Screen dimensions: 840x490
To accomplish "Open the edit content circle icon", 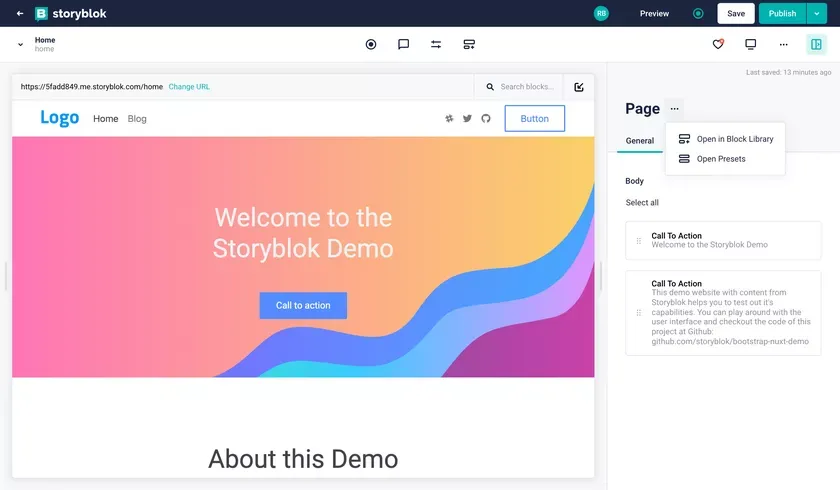I will tap(371, 44).
